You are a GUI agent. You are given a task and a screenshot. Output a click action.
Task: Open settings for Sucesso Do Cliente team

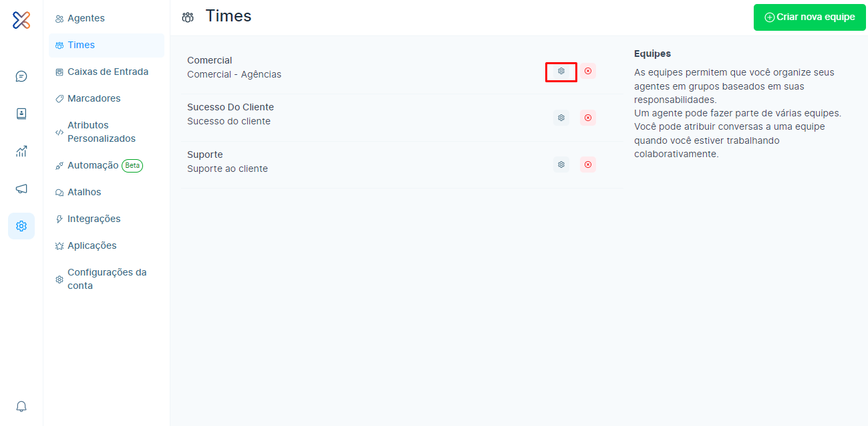click(x=561, y=118)
